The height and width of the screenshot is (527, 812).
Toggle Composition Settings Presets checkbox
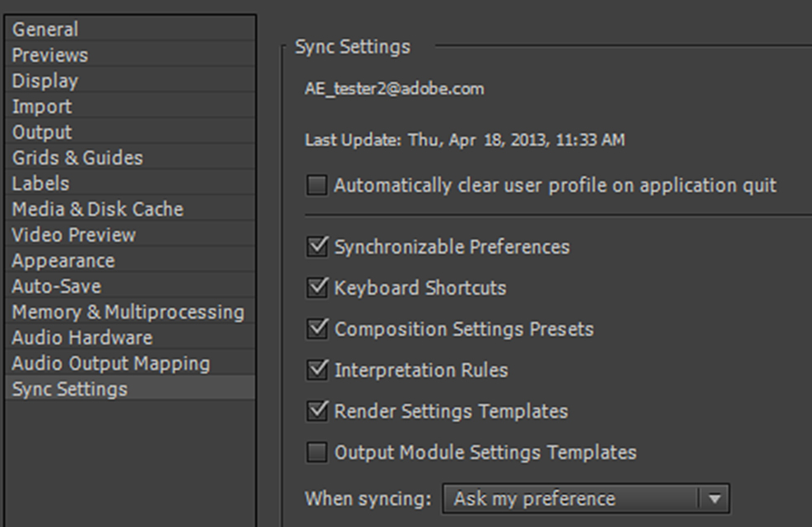pyautogui.click(x=317, y=329)
